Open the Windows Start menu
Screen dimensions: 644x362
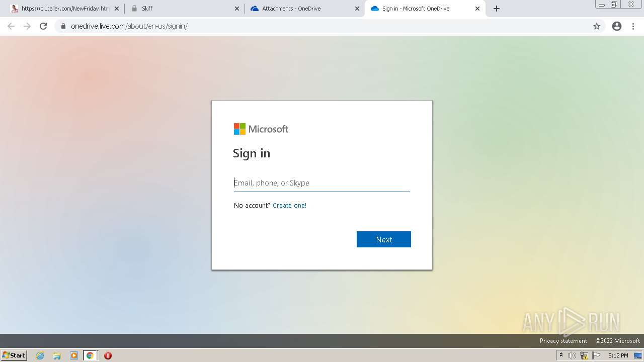click(x=14, y=355)
